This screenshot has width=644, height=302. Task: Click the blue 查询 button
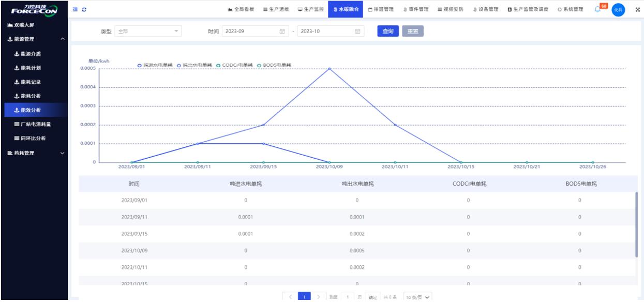pos(388,31)
